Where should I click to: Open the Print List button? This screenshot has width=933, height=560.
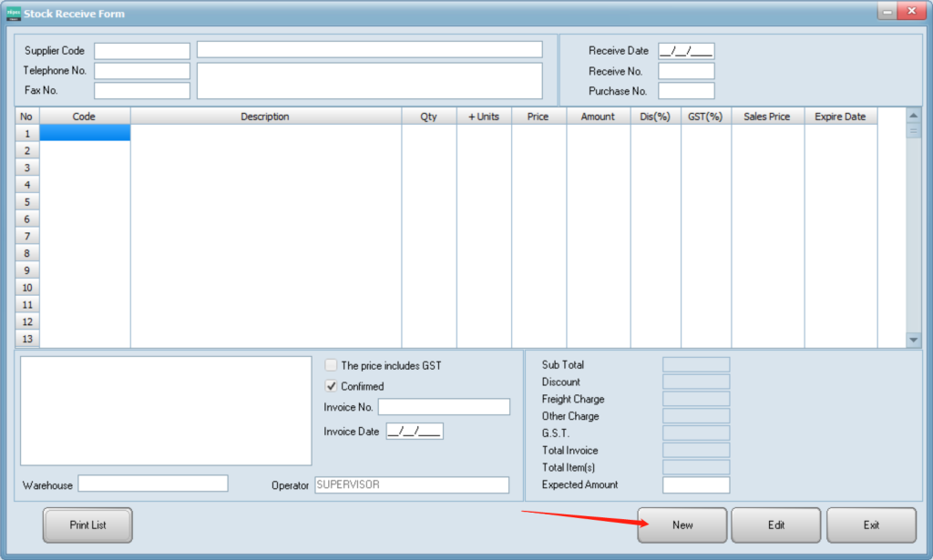point(87,525)
